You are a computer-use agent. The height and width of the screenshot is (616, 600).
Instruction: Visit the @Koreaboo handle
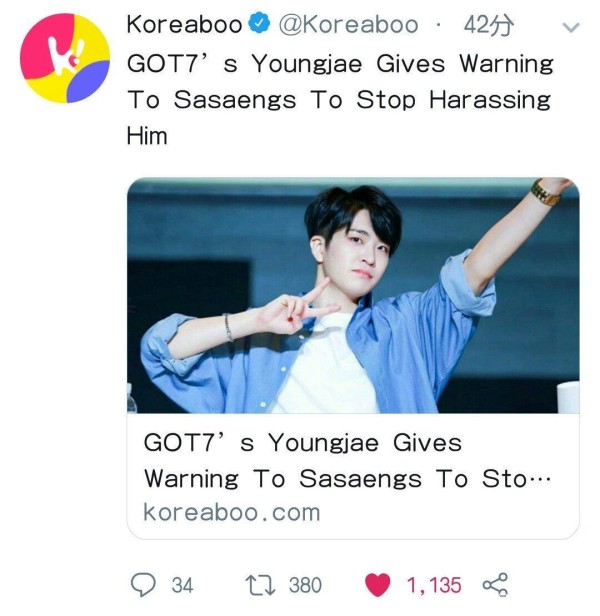point(348,24)
